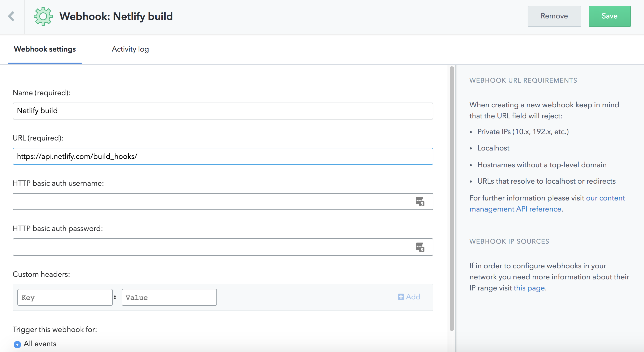644x352 pixels.
Task: Click password manager icon in password field
Action: pos(420,247)
